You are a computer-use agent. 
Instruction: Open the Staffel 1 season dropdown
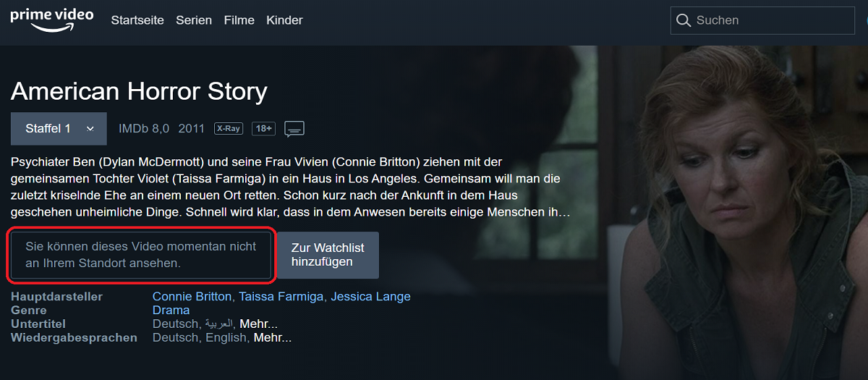point(59,129)
